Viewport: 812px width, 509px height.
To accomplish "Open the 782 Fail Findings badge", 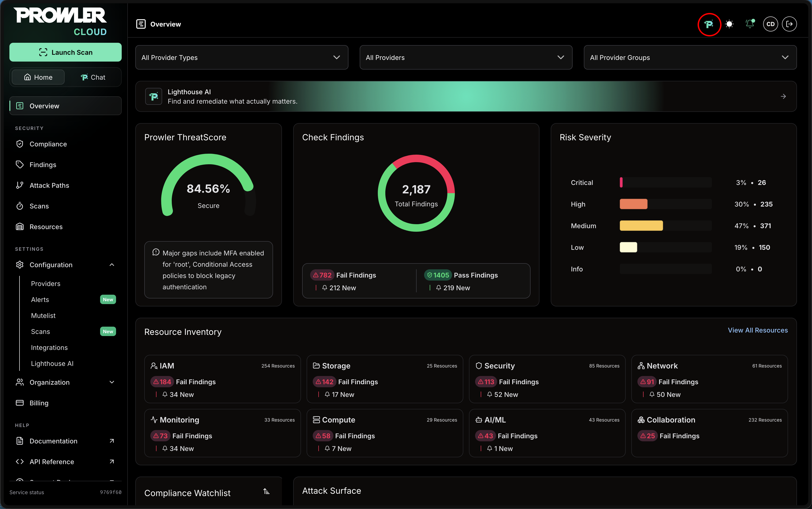I will click(322, 275).
